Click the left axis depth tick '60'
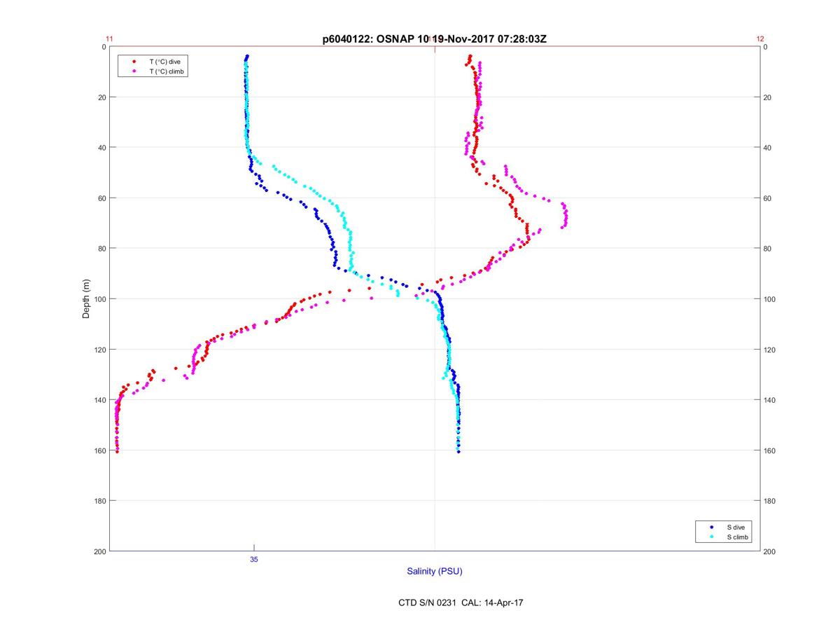 click(102, 198)
